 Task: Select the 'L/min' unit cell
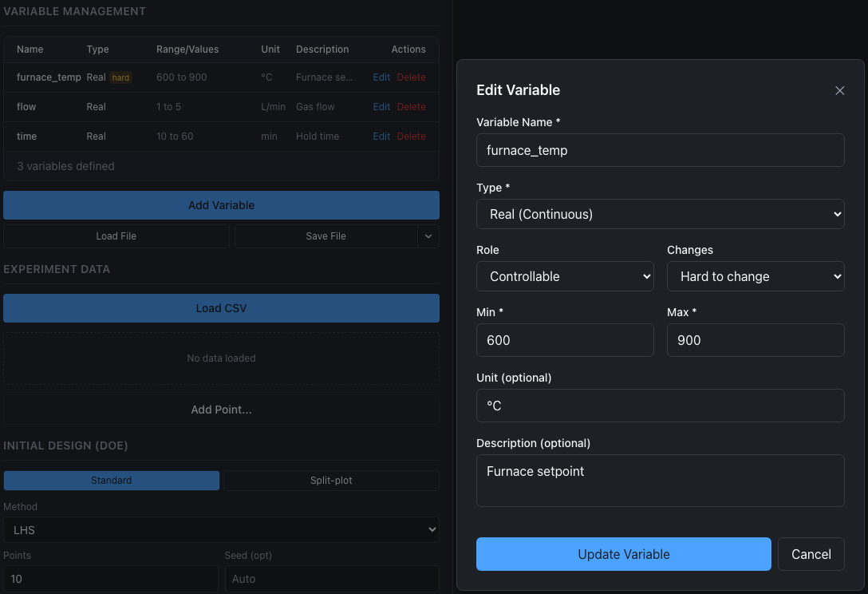[273, 106]
